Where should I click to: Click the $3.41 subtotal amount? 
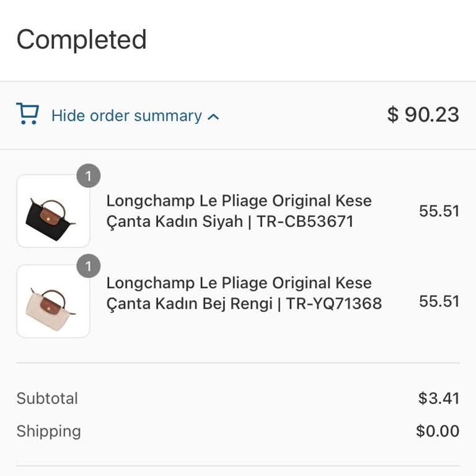(439, 399)
